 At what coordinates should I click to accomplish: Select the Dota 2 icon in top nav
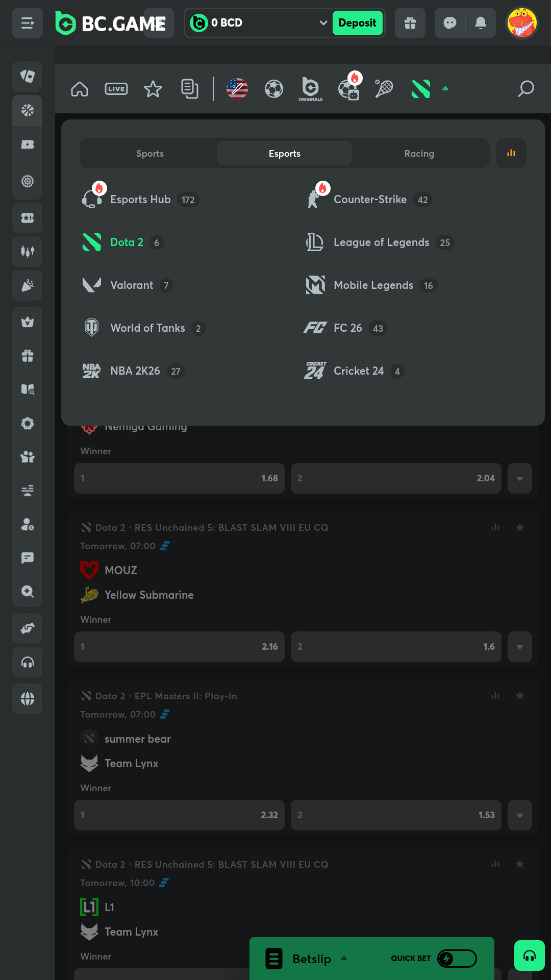point(421,89)
